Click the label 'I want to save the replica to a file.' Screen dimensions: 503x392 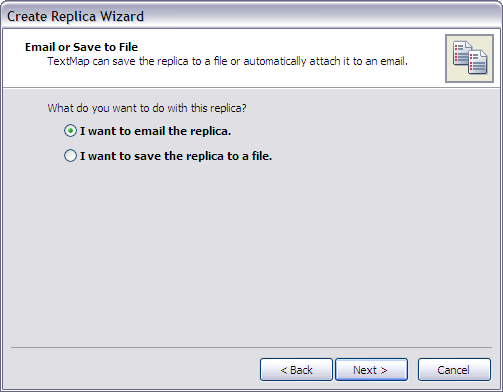tap(176, 156)
